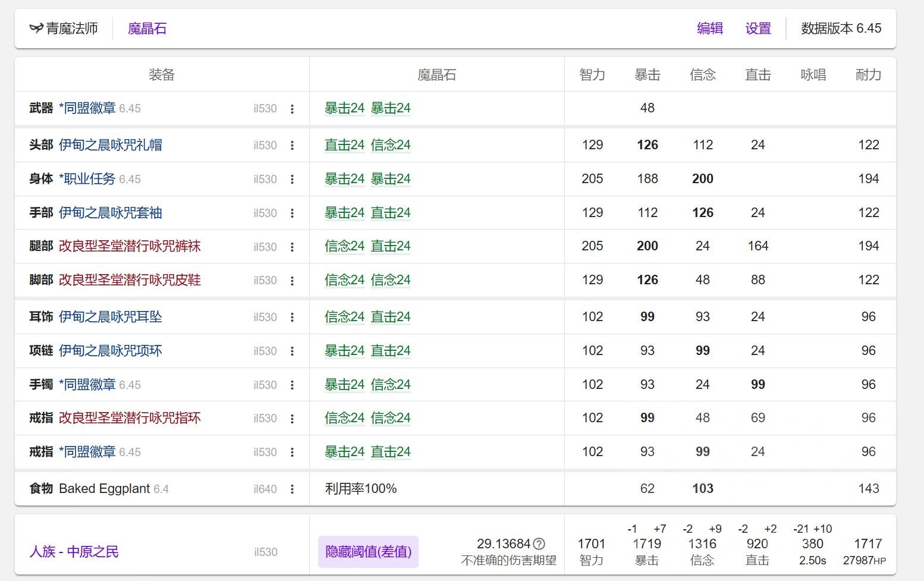The height and width of the screenshot is (581, 924).
Task: Click the help icon beside 29.13684
Action: [539, 543]
